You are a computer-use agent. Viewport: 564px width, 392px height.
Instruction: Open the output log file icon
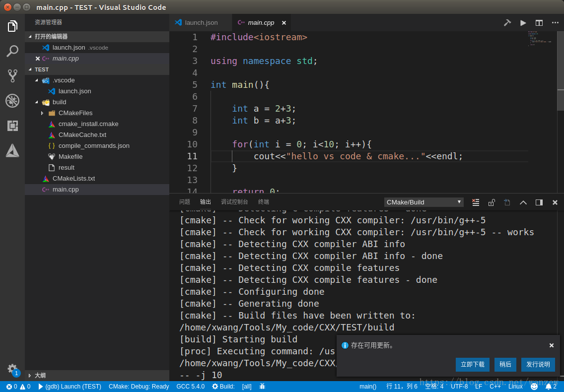[x=507, y=202]
